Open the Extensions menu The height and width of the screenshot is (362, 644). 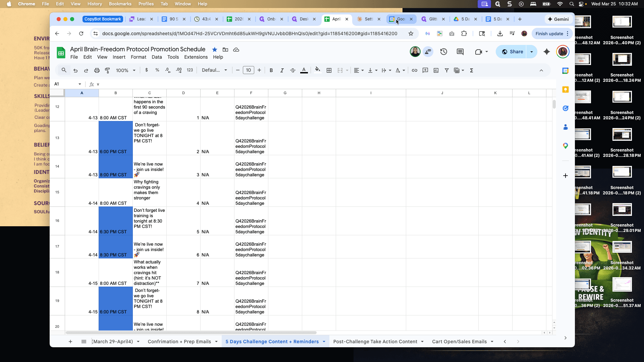[x=196, y=57]
